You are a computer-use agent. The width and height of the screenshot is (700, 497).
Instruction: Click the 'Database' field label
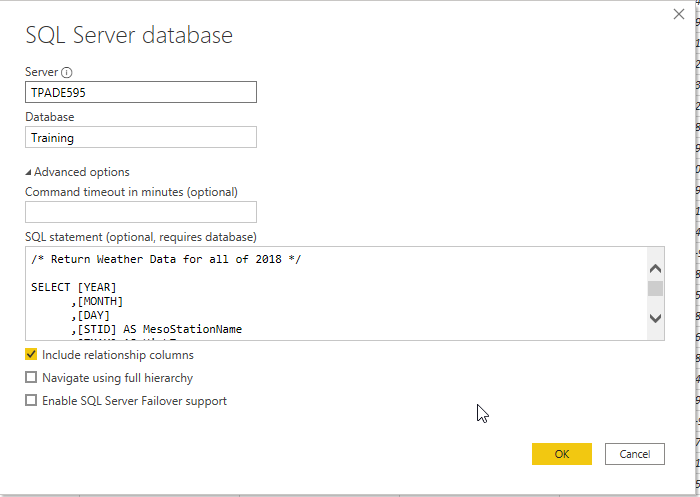click(x=50, y=117)
